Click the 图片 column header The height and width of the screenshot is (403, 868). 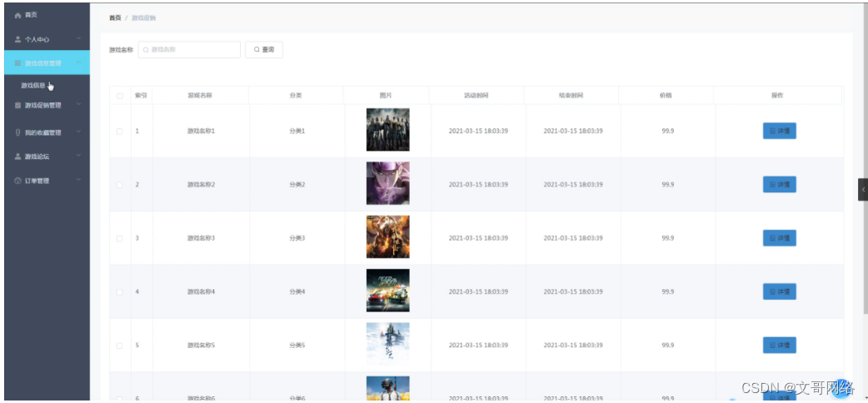pyautogui.click(x=386, y=95)
